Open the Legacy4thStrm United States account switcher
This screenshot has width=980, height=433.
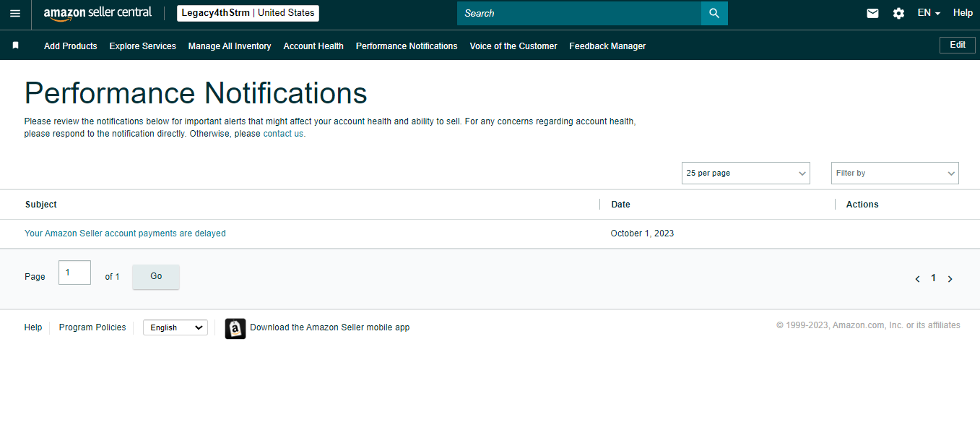click(248, 13)
